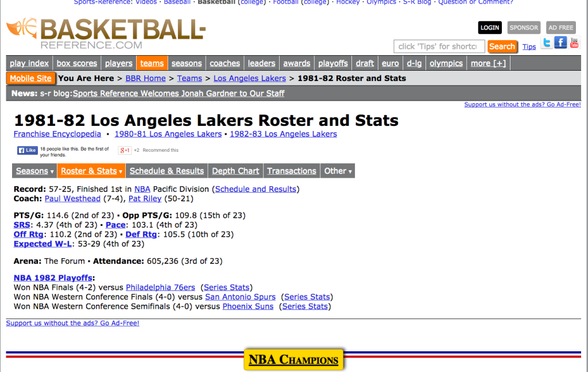Focus the search input field

coord(439,47)
